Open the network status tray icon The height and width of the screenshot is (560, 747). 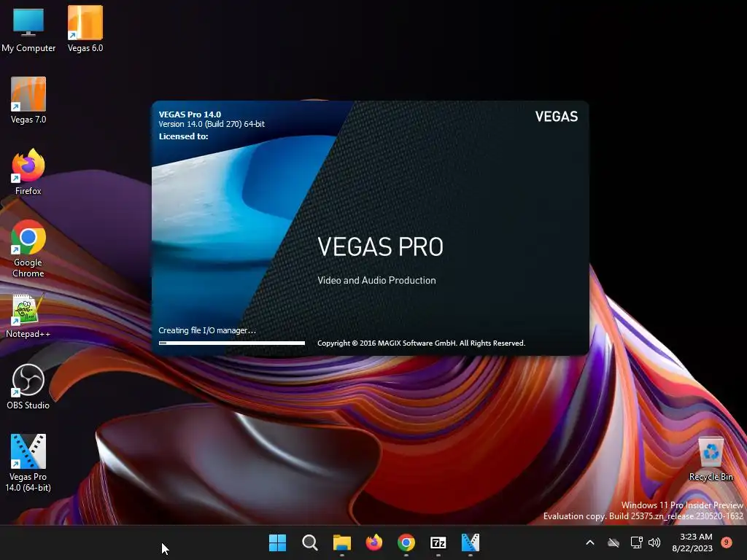pyautogui.click(x=636, y=542)
